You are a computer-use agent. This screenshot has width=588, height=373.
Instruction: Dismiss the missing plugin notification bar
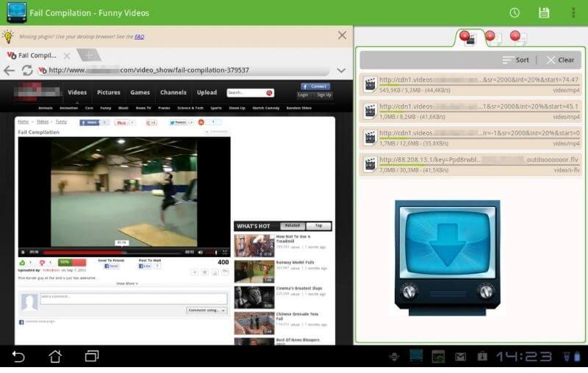click(x=342, y=35)
